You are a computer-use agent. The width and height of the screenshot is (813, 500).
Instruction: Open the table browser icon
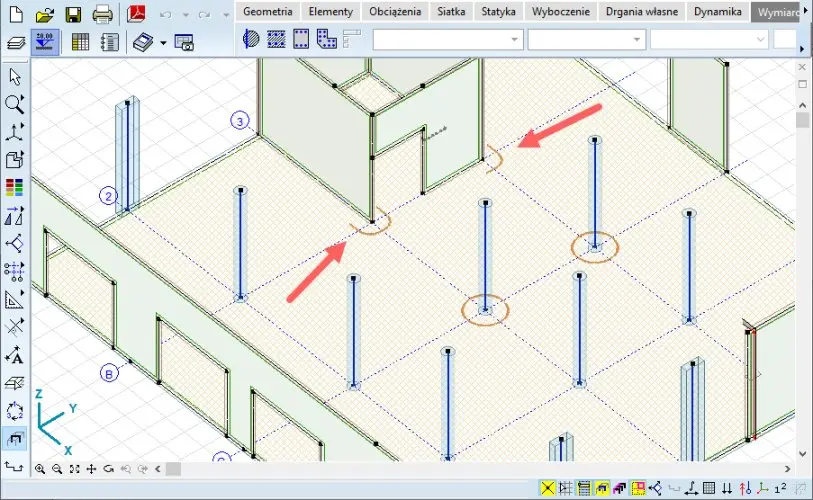[82, 42]
